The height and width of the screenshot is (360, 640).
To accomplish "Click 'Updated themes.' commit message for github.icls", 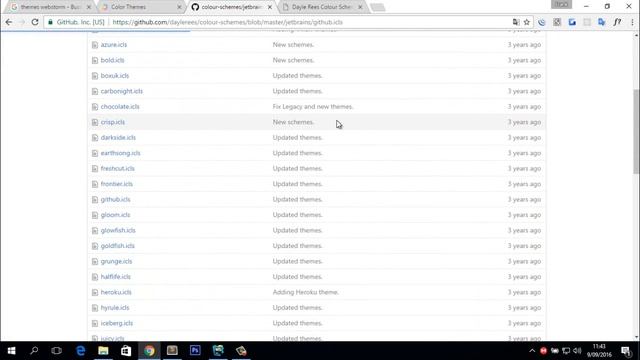I will coord(297,200).
